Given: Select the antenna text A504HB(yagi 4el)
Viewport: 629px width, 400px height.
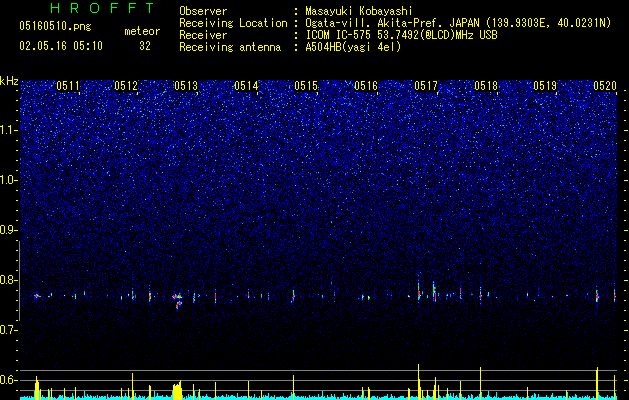Looking at the screenshot, I should 353,47.
